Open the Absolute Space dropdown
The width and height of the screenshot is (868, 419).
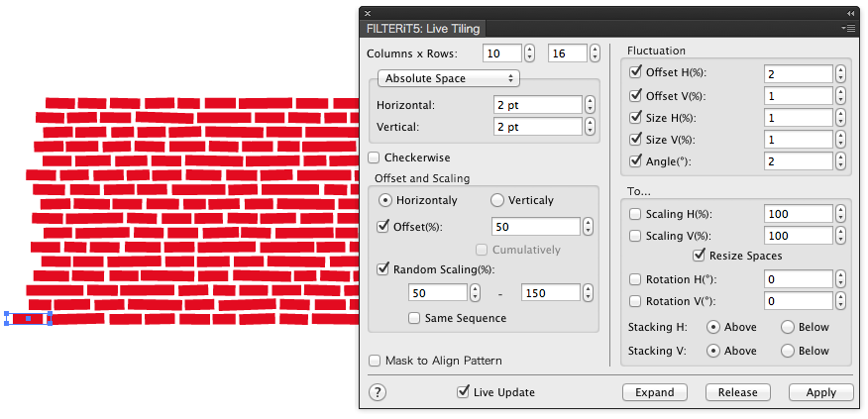449,78
